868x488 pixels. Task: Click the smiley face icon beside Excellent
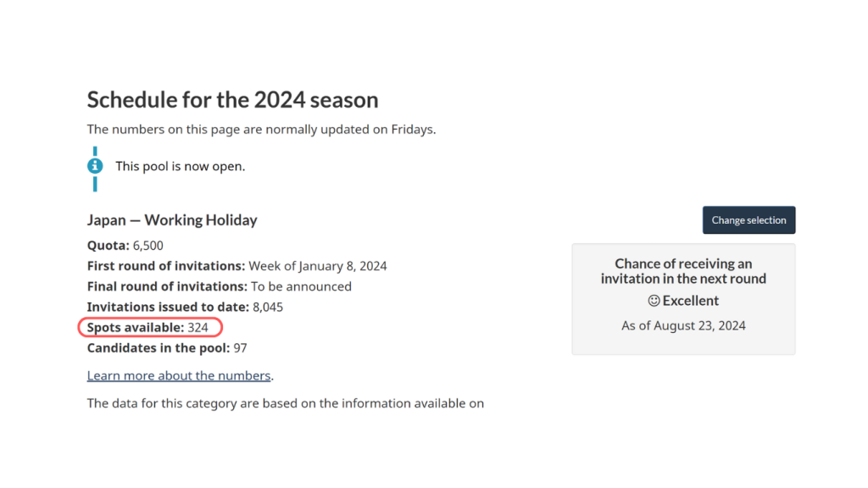coord(654,301)
